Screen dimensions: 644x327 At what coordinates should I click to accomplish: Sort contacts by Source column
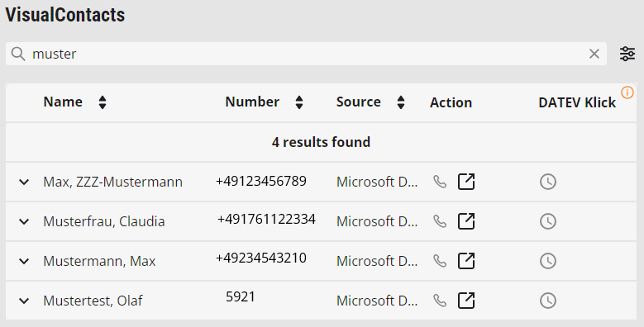(401, 102)
